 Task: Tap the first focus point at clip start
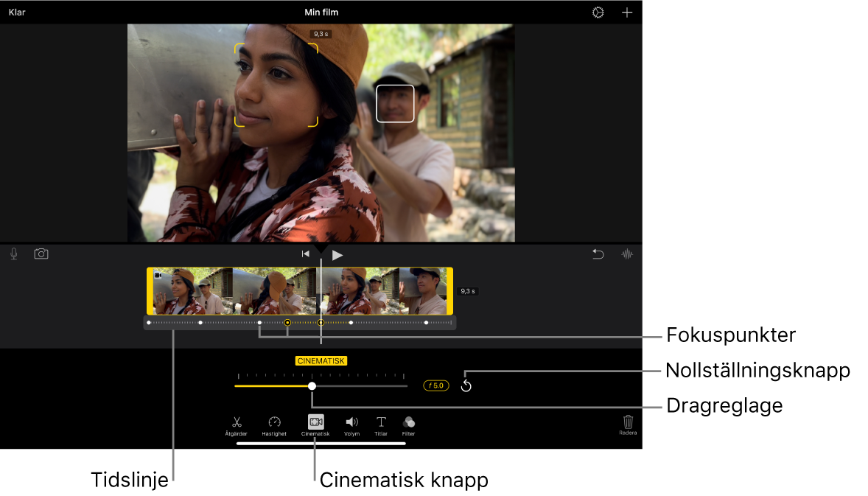point(149,323)
